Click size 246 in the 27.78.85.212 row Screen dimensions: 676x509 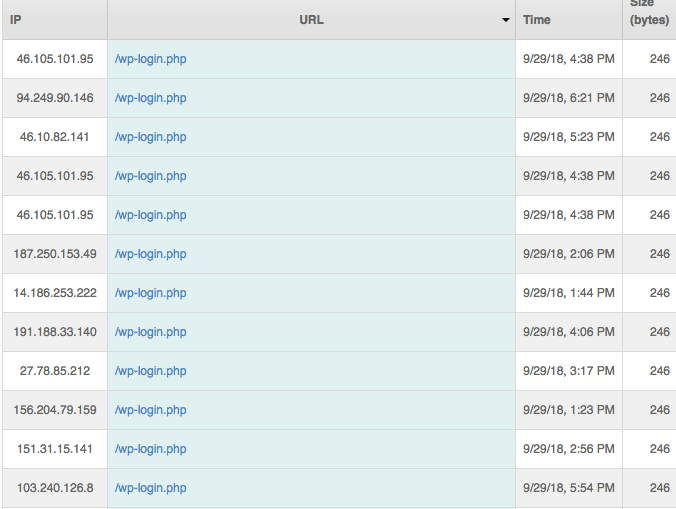coord(660,371)
